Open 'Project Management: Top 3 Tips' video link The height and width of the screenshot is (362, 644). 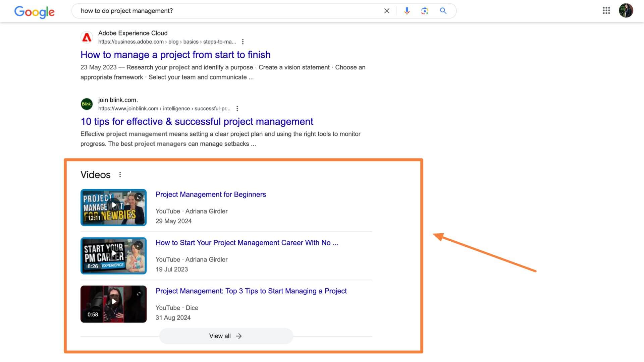point(251,291)
